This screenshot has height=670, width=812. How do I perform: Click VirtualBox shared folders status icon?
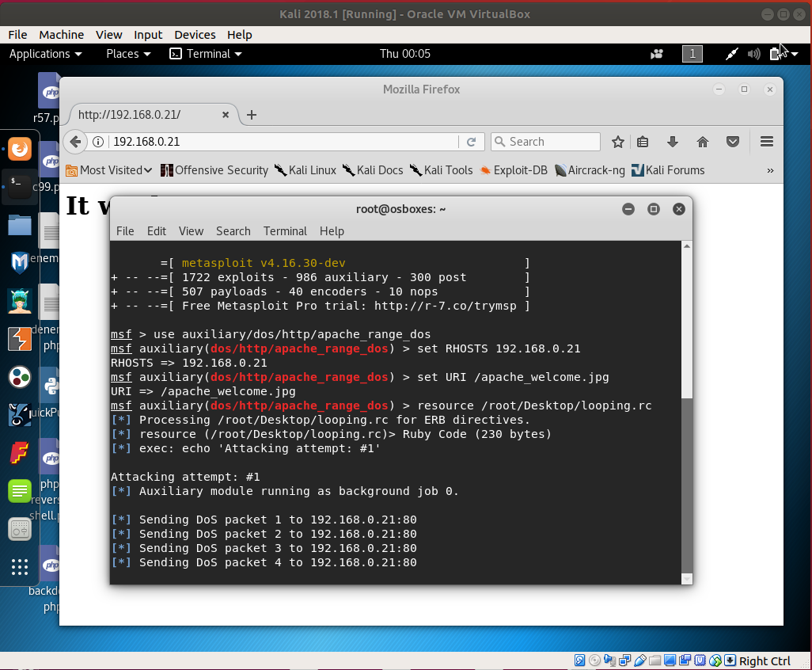655,660
